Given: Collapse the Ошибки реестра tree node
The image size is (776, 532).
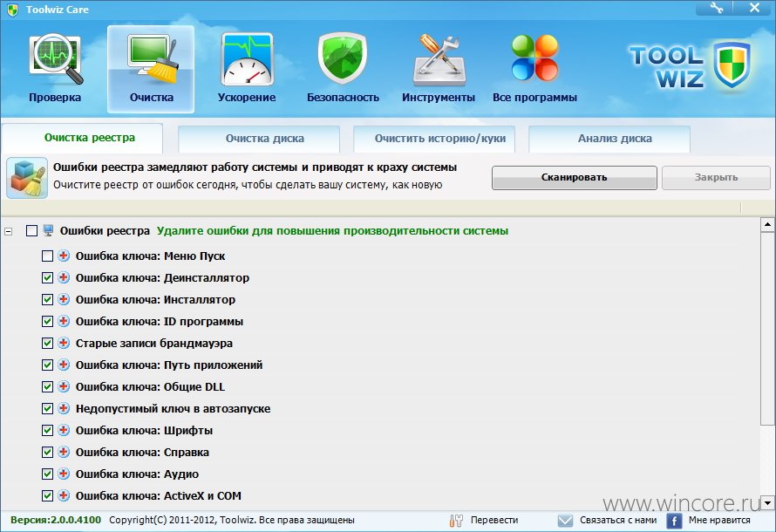Looking at the screenshot, I should click(x=9, y=231).
